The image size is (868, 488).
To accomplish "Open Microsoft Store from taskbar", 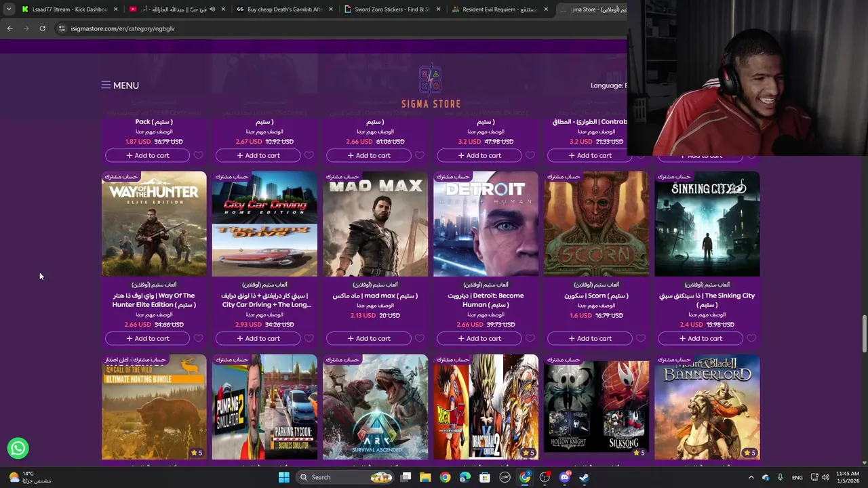I will click(x=485, y=477).
